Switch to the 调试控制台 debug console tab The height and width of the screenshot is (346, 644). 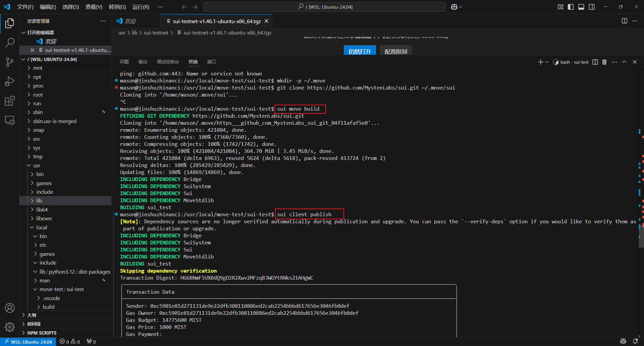tap(168, 62)
